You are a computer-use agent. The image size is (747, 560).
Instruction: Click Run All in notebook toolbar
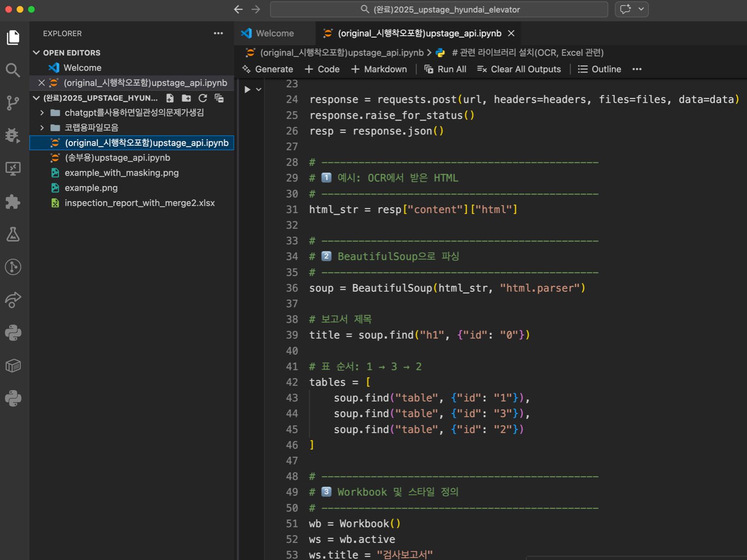pyautogui.click(x=445, y=69)
